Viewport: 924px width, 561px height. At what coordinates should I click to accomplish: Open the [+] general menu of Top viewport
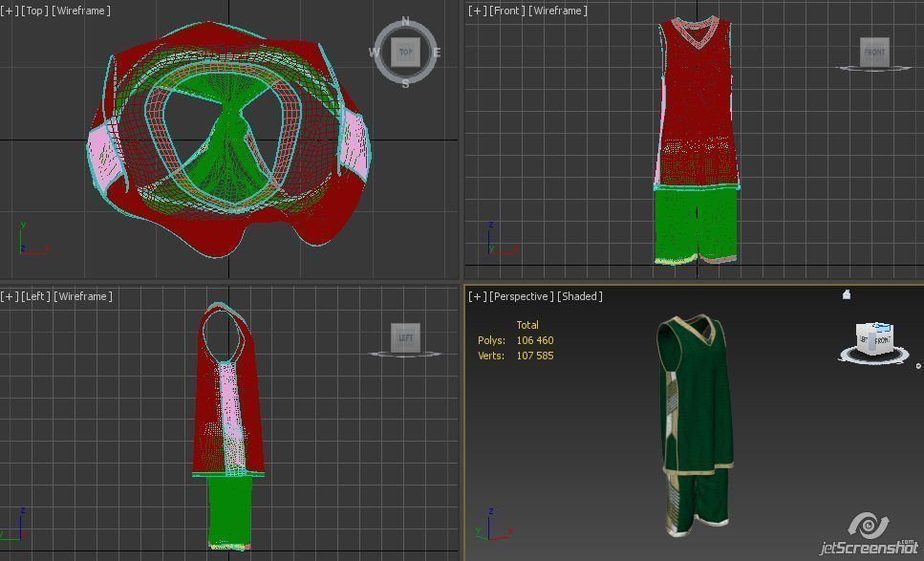pyautogui.click(x=10, y=11)
